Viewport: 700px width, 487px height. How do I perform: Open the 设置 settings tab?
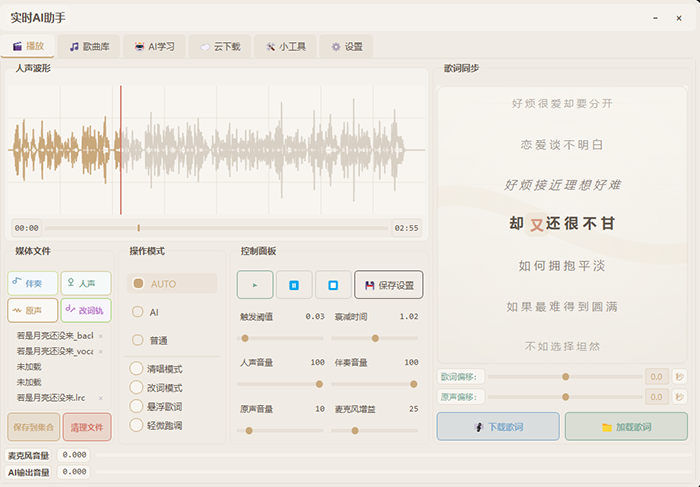346,46
